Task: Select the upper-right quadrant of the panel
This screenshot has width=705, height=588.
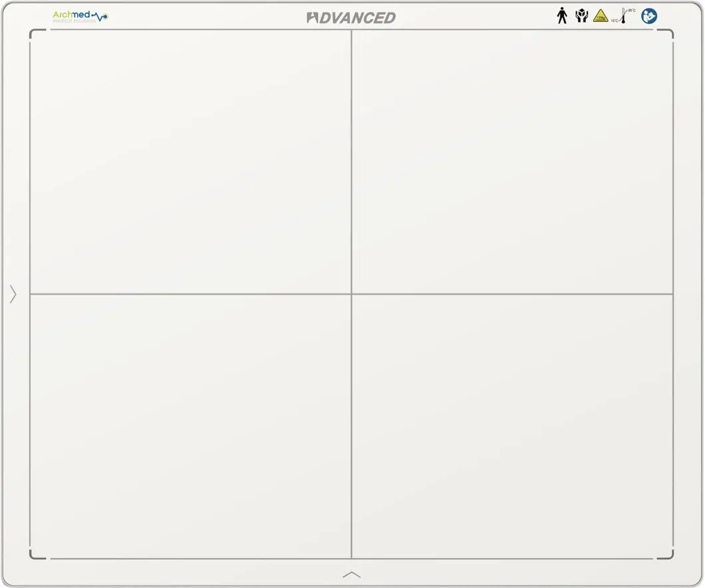Action: [512, 162]
